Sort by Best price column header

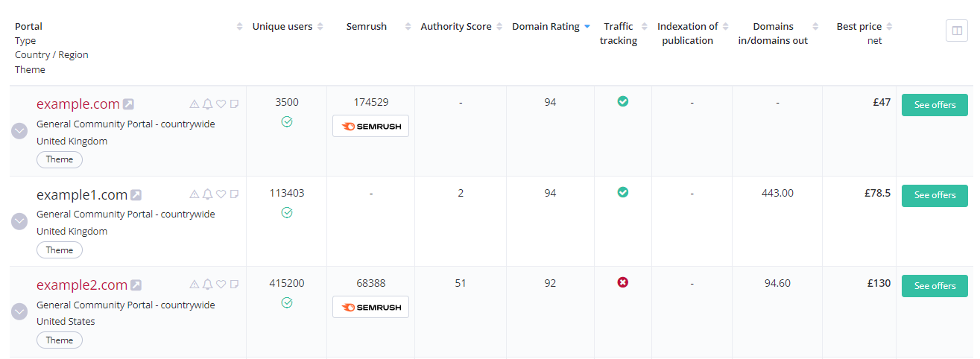(859, 26)
